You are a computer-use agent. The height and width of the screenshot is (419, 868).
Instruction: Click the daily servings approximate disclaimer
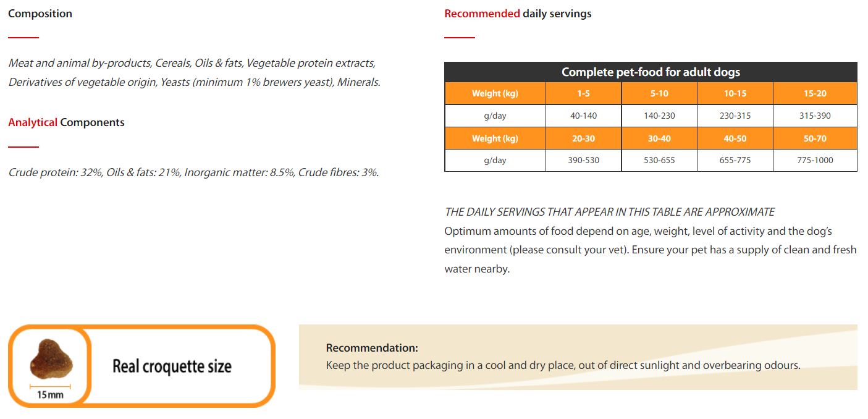pos(609,212)
